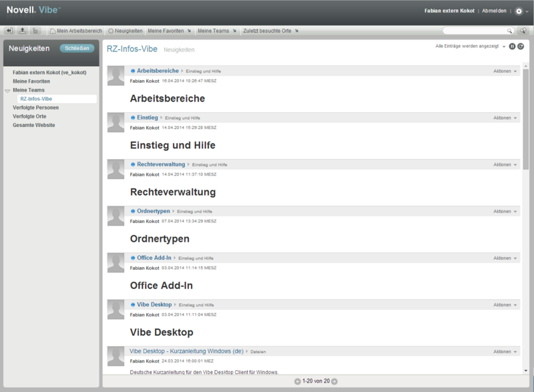Screen dimensions: 534x392
Task: Click the magnifier icon in the search box
Action: click(x=509, y=31)
